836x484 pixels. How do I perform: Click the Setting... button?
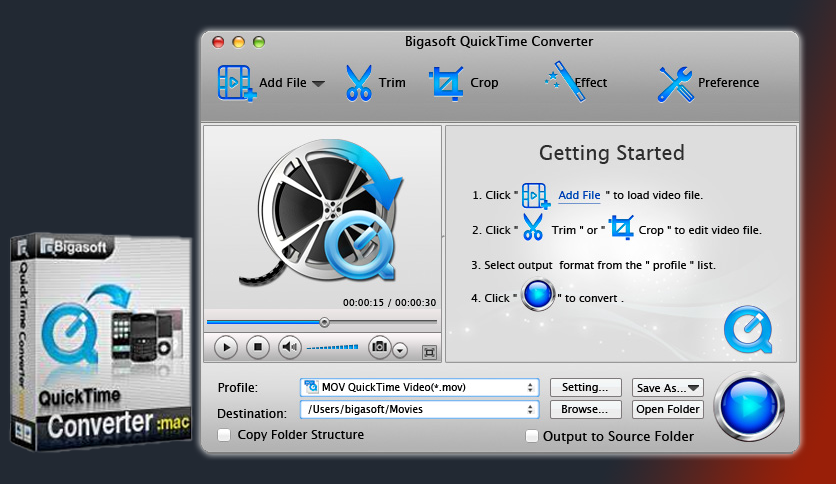pyautogui.click(x=585, y=388)
